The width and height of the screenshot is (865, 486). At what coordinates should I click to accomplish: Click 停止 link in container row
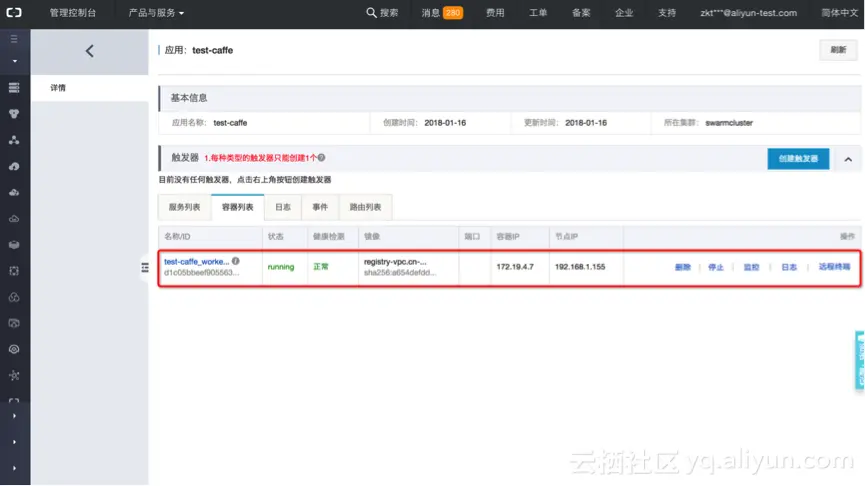tap(716, 267)
